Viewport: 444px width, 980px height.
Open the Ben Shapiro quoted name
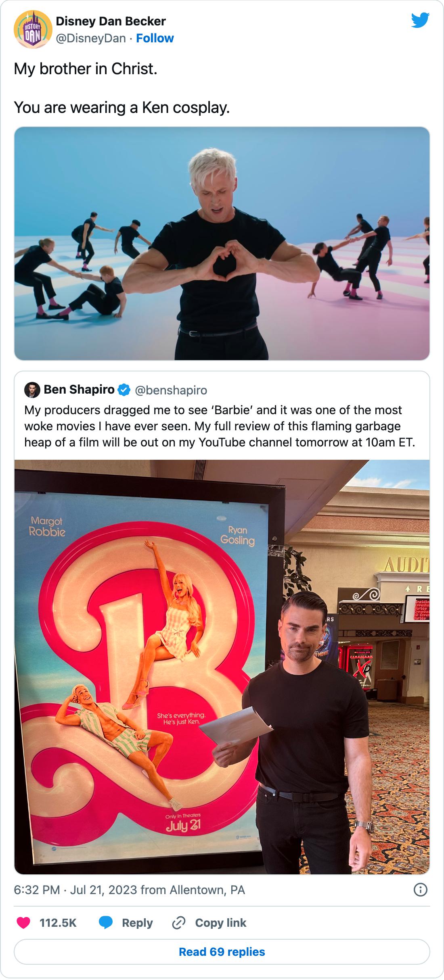(x=79, y=390)
